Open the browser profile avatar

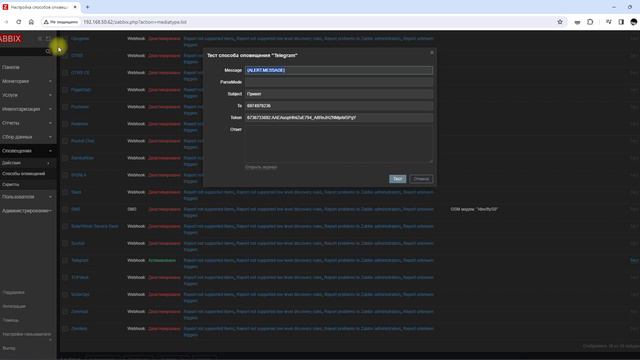pyautogui.click(x=634, y=22)
